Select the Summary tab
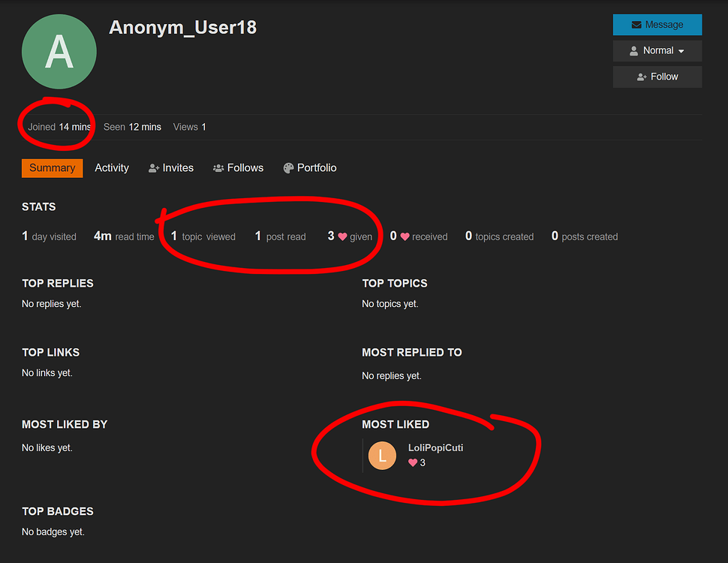728x563 pixels. [52, 168]
